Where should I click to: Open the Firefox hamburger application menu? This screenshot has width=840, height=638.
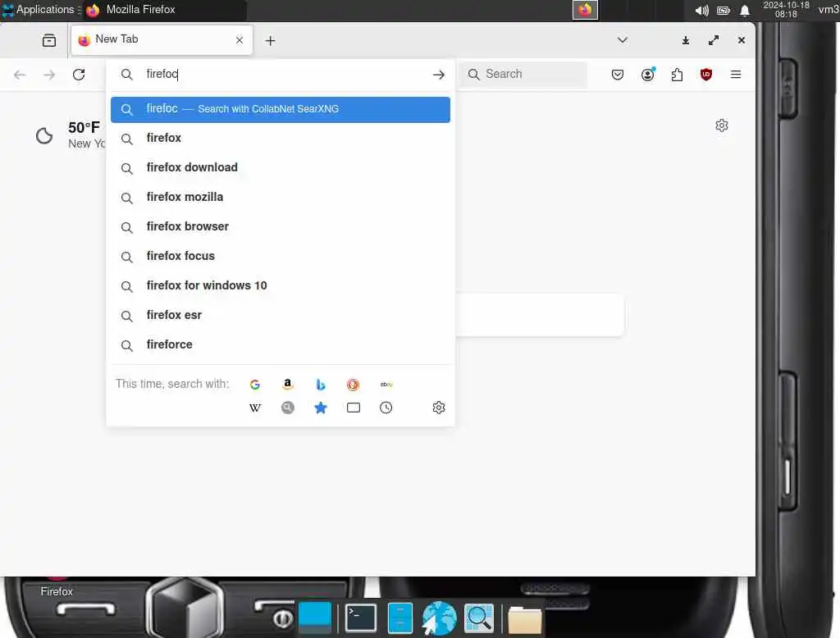click(x=736, y=75)
